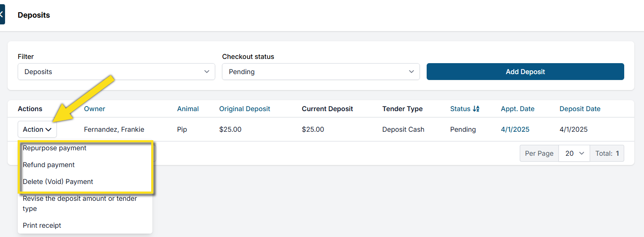644x237 pixels.
Task: Open the 4/1/2025 appointment date link
Action: pos(515,129)
